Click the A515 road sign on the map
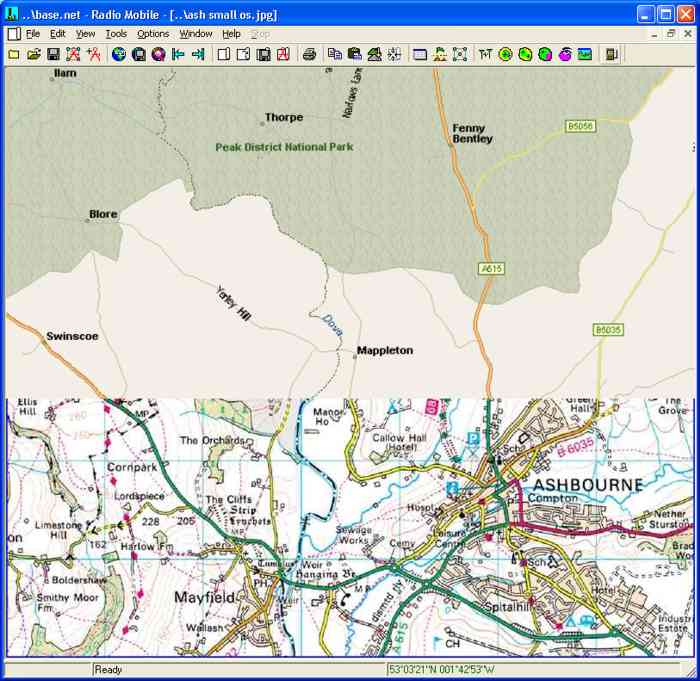Image resolution: width=700 pixels, height=681 pixels. coord(492,268)
